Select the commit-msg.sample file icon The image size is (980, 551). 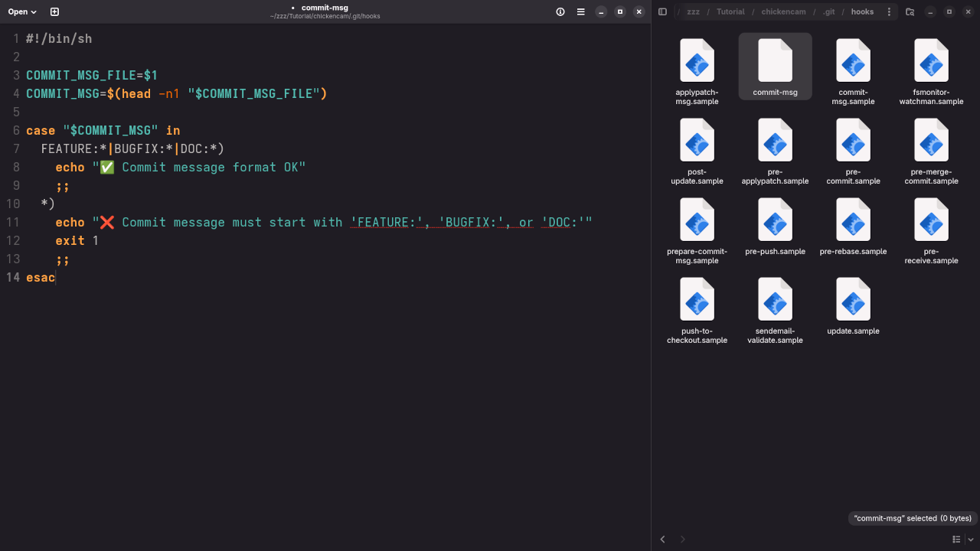[x=853, y=60]
